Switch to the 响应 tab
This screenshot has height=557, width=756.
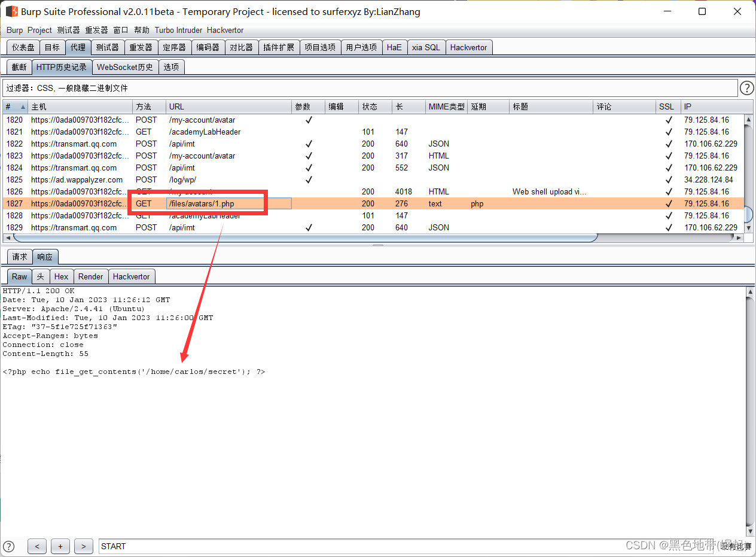[45, 257]
